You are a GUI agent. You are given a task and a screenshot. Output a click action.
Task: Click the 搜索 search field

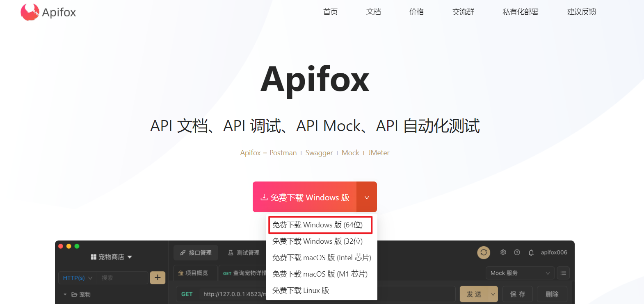pyautogui.click(x=122, y=278)
